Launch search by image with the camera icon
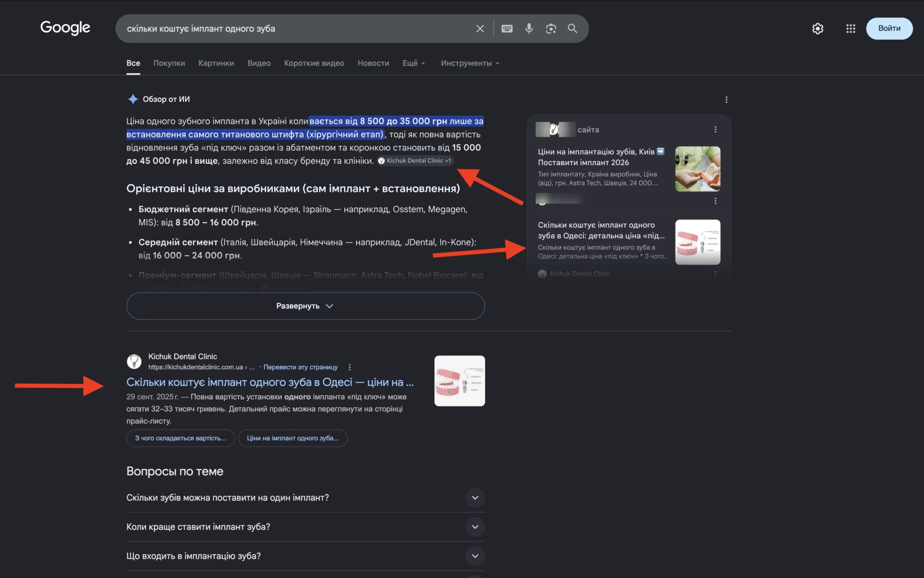Image resolution: width=924 pixels, height=578 pixels. 551,29
